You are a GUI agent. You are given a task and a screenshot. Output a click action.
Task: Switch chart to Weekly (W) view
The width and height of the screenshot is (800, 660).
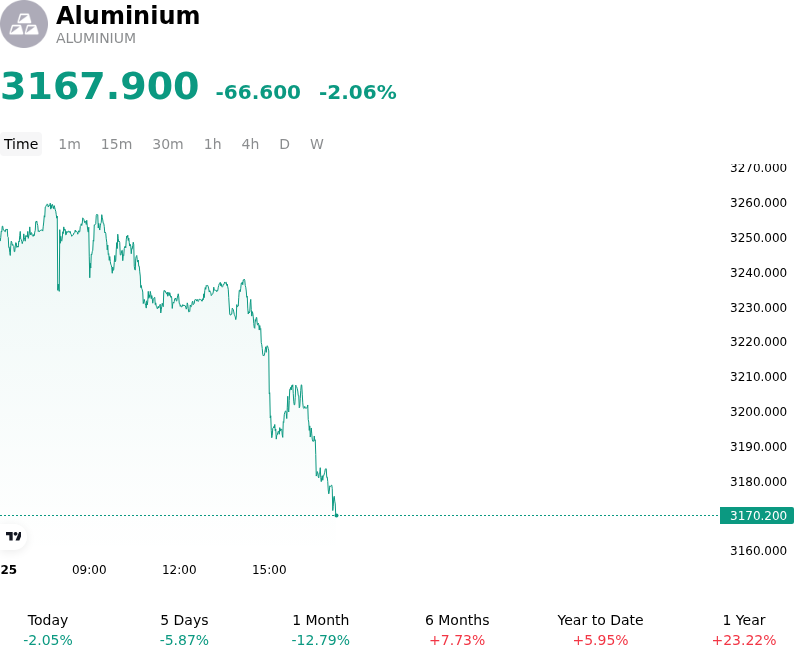pos(316,144)
